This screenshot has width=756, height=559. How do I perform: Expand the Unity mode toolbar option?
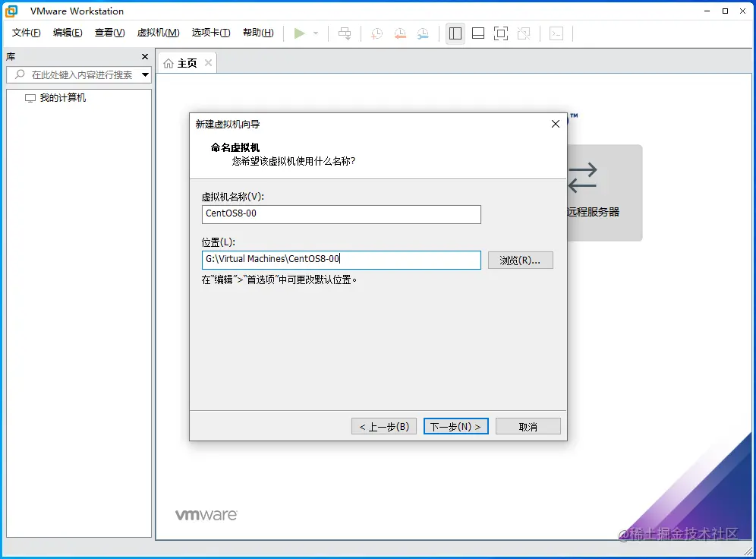(525, 33)
